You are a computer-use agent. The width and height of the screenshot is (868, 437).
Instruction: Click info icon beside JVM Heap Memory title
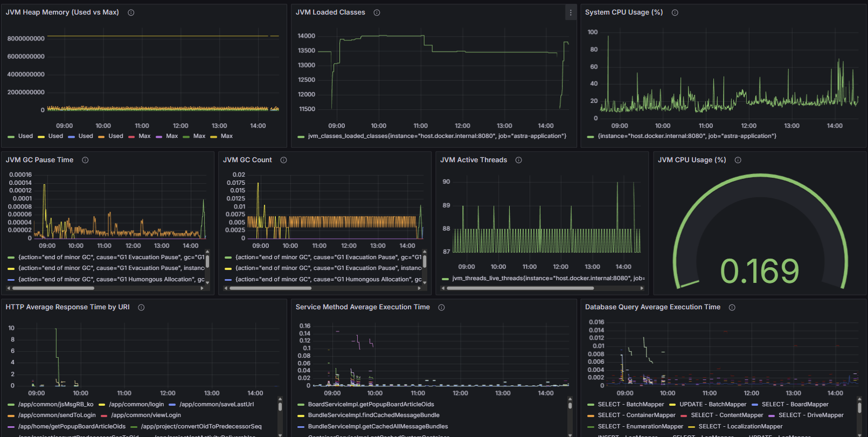[131, 12]
